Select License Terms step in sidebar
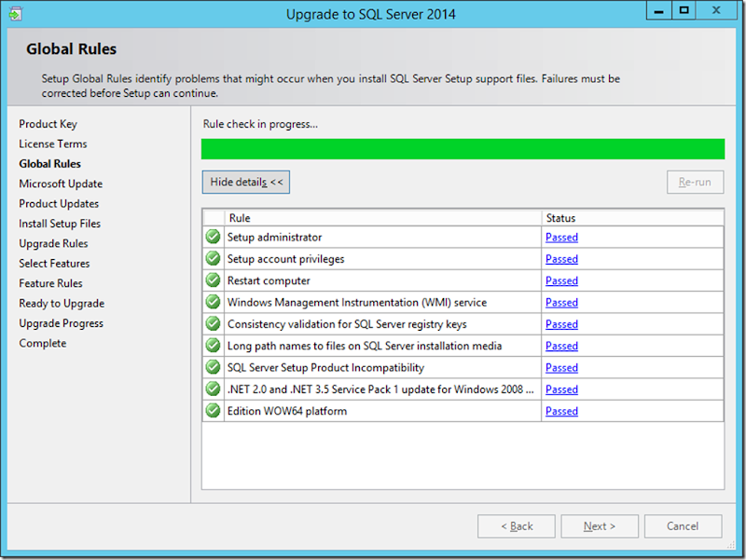Viewport: 746px width, 560px height. (x=53, y=143)
